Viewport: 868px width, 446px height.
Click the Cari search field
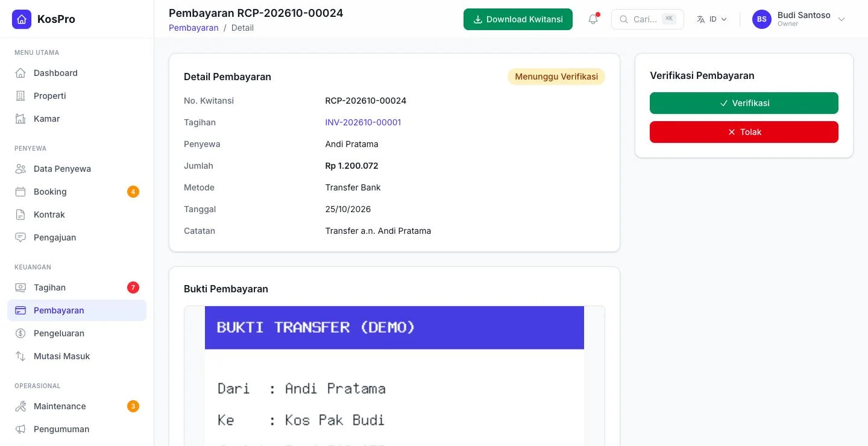(647, 19)
